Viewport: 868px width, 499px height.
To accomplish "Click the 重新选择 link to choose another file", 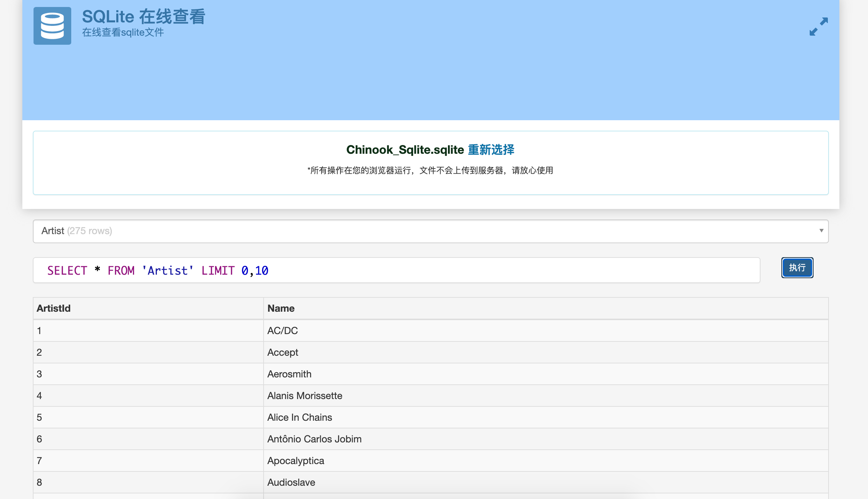I will (491, 150).
